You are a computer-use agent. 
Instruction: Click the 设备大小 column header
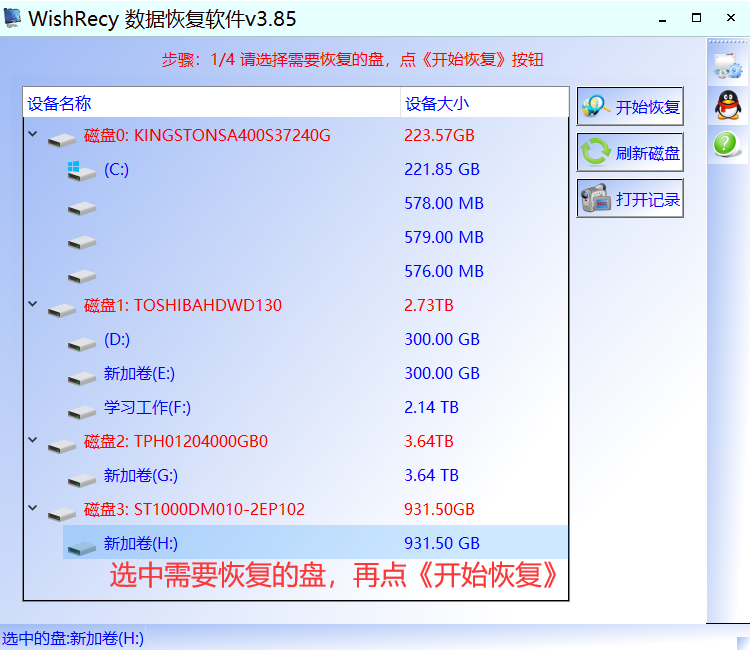coord(484,103)
